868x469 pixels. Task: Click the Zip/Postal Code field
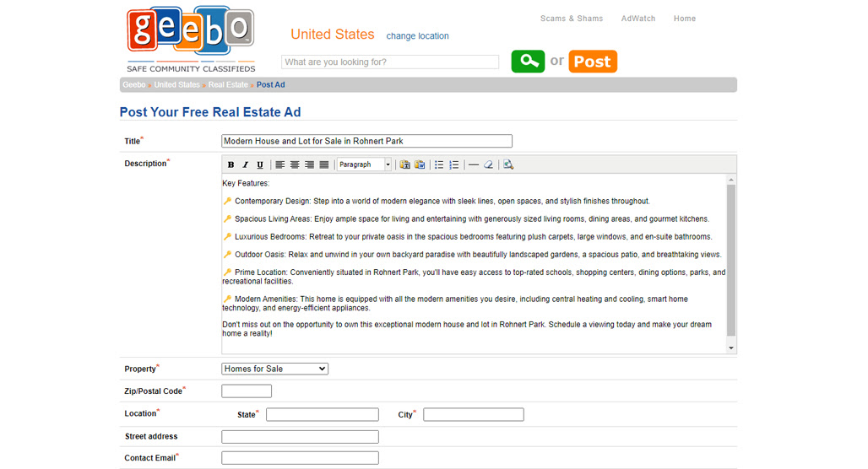(247, 391)
